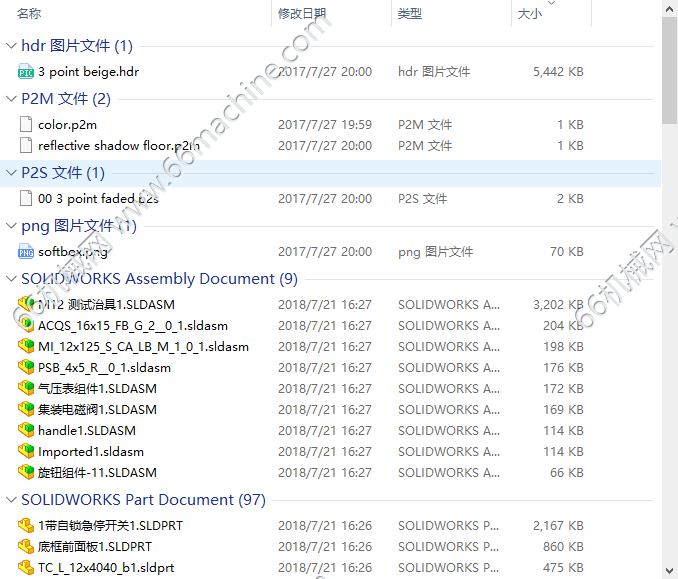Click the P2S 文件 type cell
The width and height of the screenshot is (678, 579).
click(x=422, y=198)
